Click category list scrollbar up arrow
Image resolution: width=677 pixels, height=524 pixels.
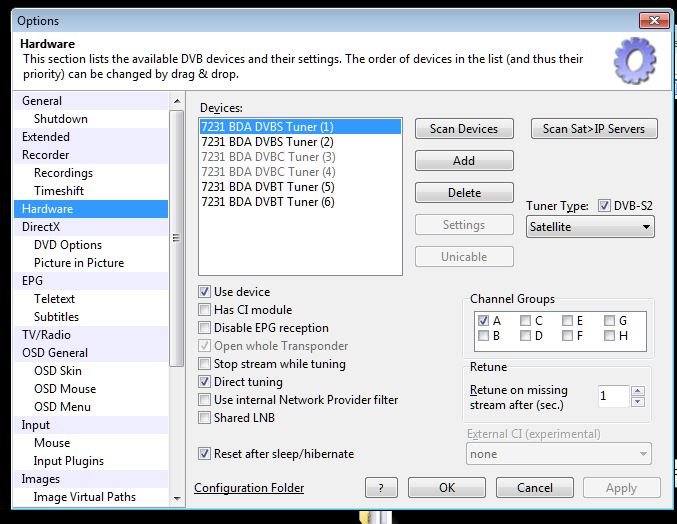[177, 101]
